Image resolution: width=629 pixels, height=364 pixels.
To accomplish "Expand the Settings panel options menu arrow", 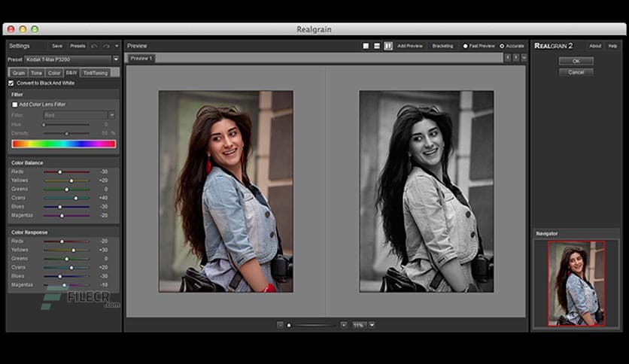I will [117, 46].
